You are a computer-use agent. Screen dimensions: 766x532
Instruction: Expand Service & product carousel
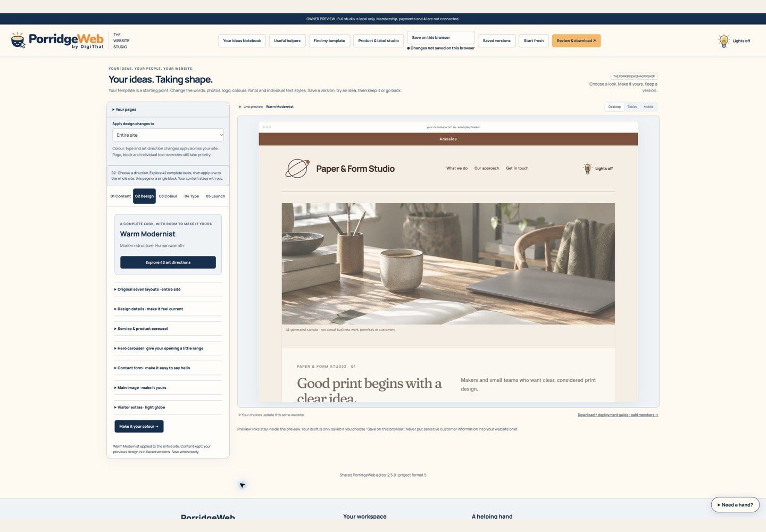click(x=168, y=329)
